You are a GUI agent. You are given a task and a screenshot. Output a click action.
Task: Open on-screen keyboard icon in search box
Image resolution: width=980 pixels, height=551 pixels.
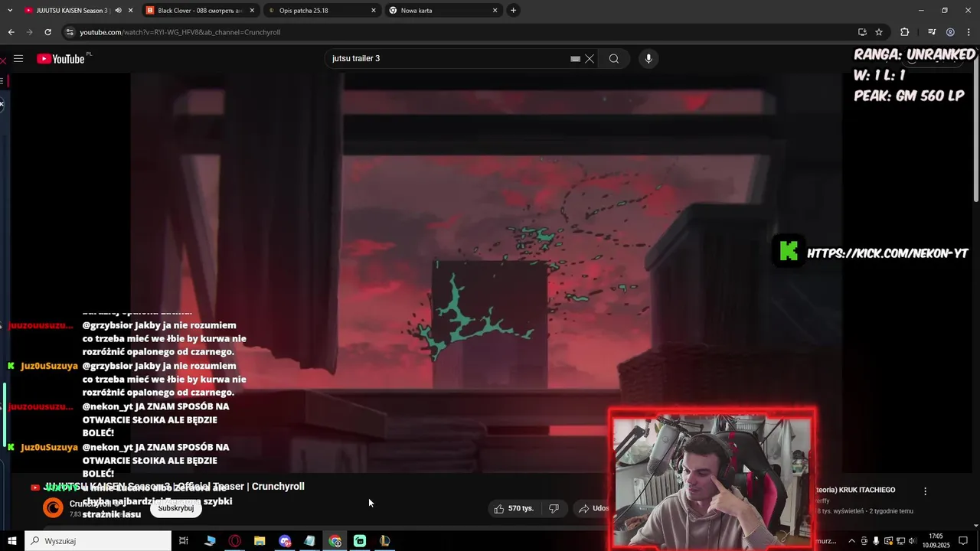click(575, 59)
